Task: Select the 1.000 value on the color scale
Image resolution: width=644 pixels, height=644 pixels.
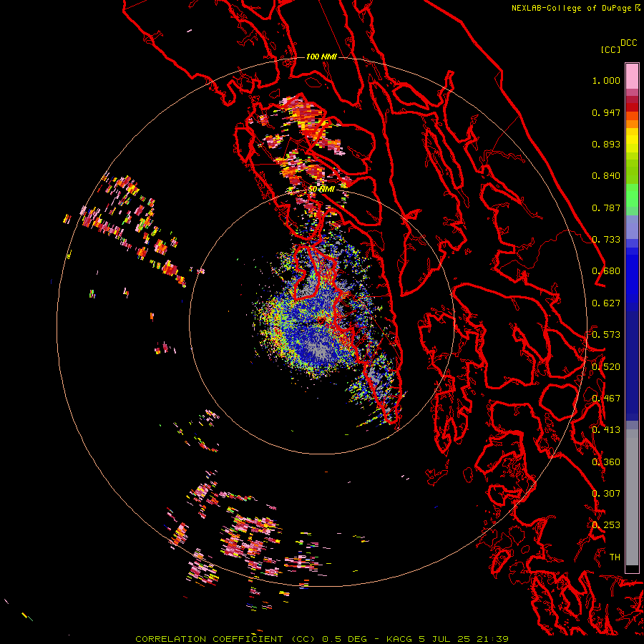Action: tap(606, 80)
